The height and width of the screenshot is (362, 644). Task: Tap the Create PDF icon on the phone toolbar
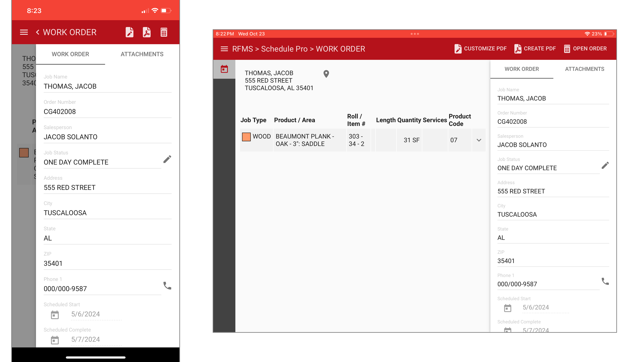coord(147,32)
